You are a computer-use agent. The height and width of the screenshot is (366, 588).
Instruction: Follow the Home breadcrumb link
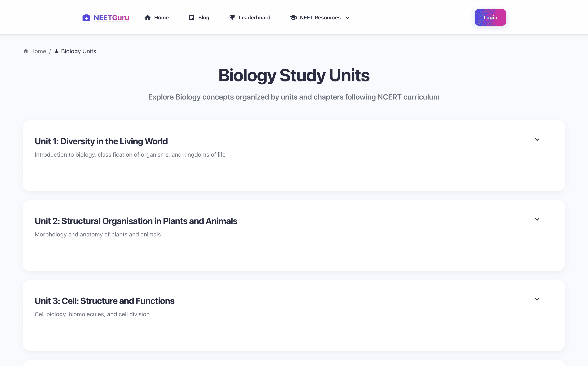38,51
